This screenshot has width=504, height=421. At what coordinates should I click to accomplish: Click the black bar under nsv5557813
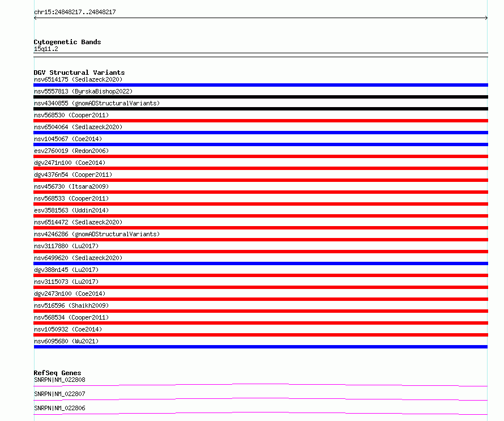click(x=260, y=97)
